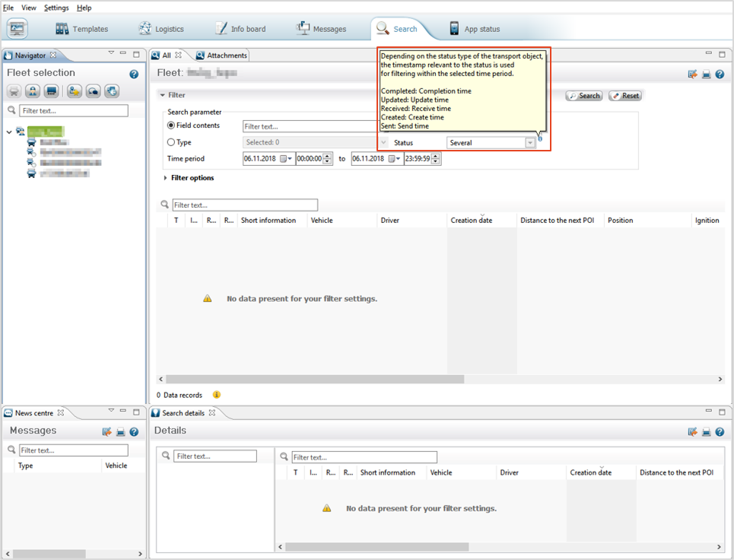Click the News centre filter text field
This screenshot has height=560, width=734.
tap(74, 450)
